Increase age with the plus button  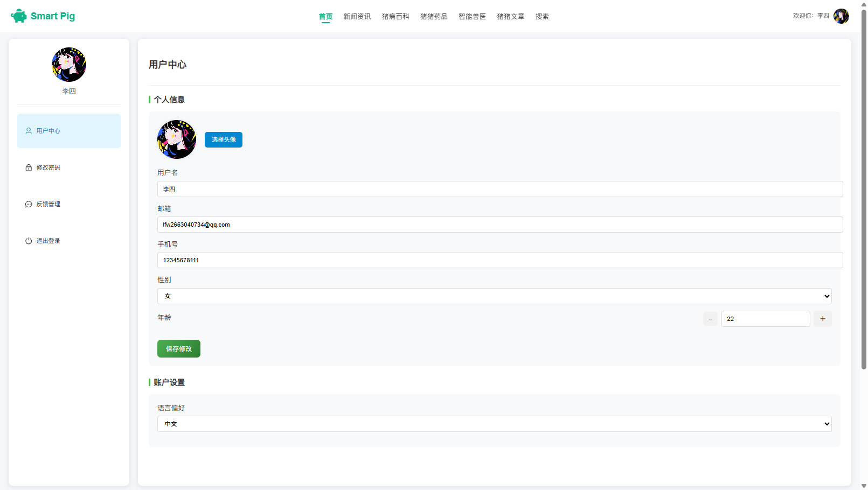point(823,319)
